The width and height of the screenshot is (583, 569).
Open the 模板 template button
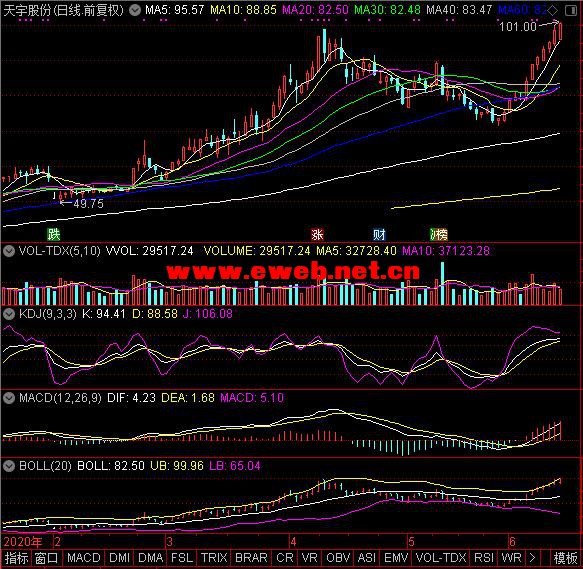(x=565, y=558)
